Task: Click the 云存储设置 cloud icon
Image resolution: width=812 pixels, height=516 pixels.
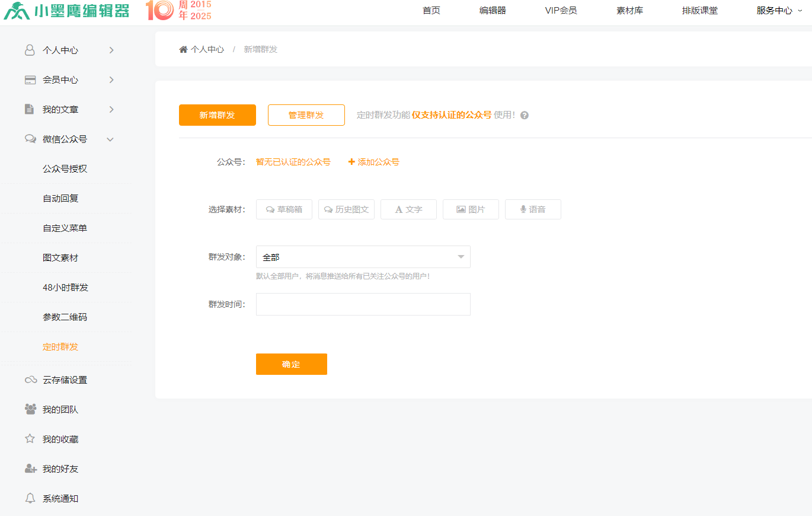Action: [30, 380]
